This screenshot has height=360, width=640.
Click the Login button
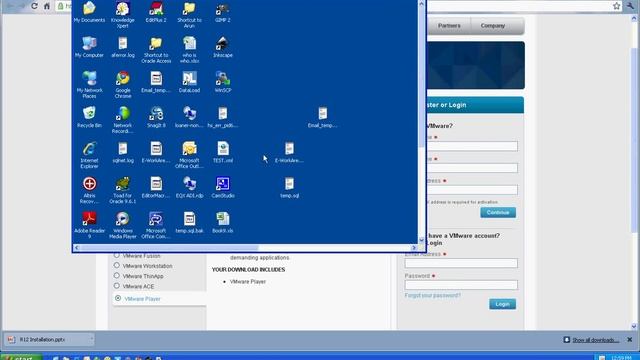(x=502, y=304)
